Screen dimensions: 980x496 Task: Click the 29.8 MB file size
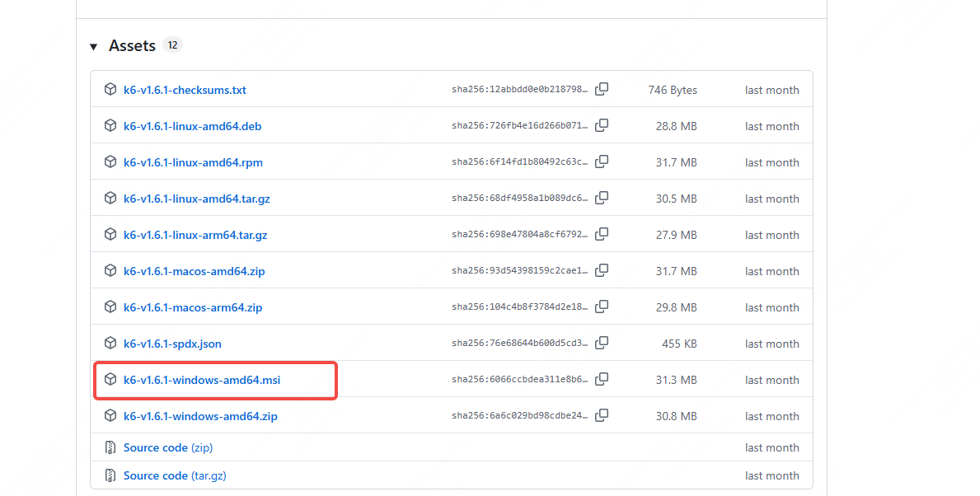[x=676, y=307]
